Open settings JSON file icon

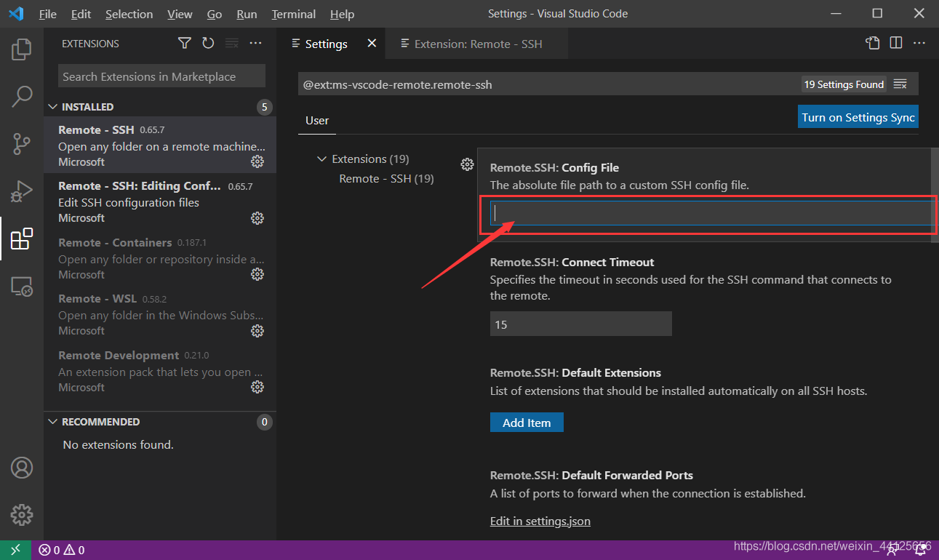(873, 44)
